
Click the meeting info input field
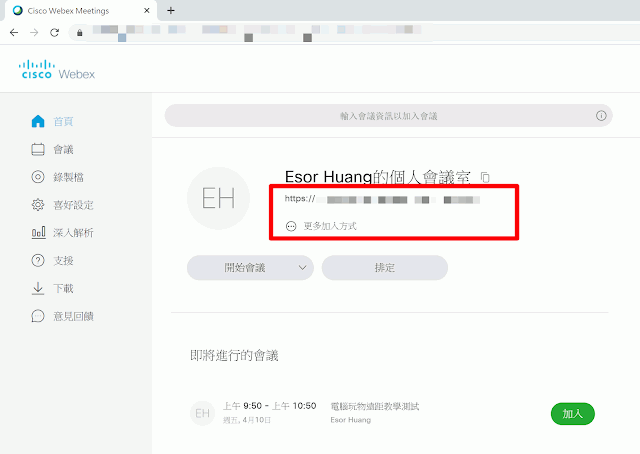389,116
